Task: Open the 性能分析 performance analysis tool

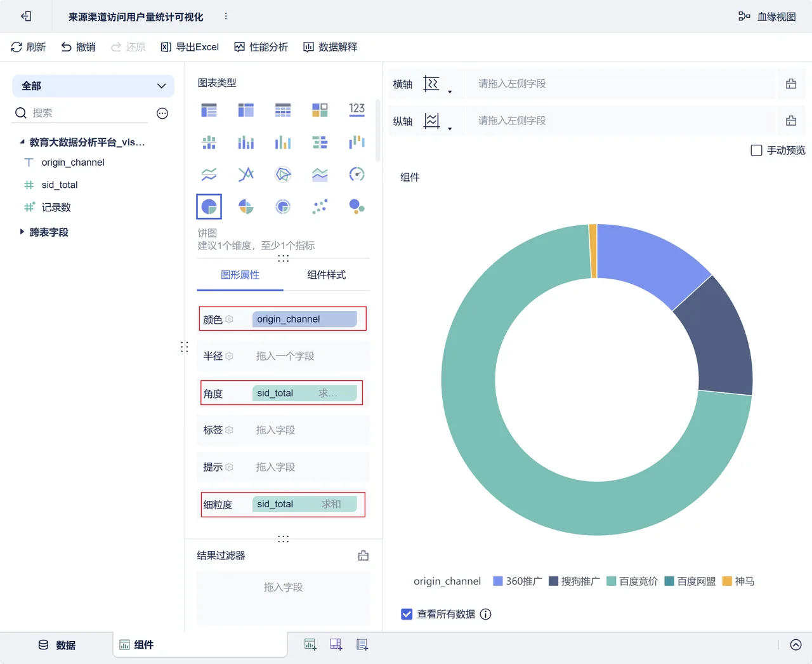Action: click(261, 47)
